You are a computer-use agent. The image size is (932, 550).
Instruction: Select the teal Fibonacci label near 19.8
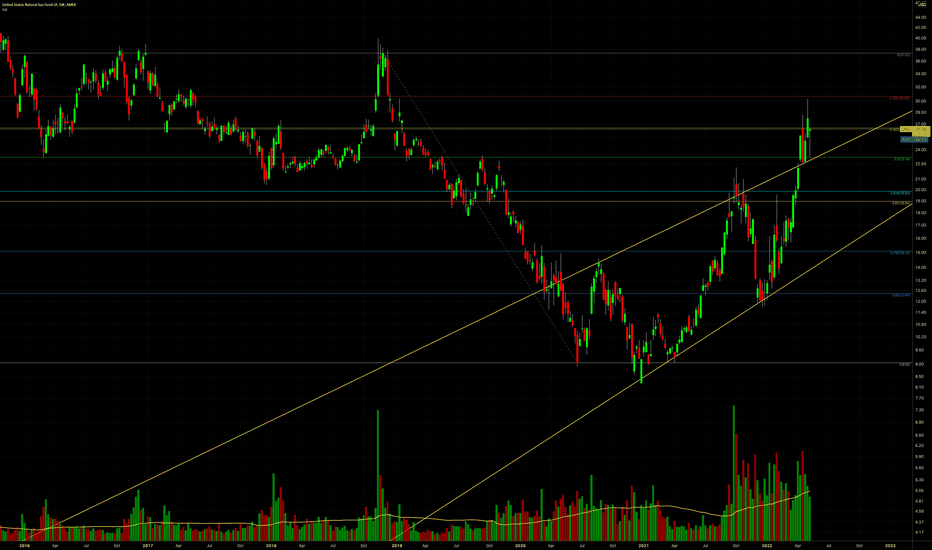[x=900, y=193]
